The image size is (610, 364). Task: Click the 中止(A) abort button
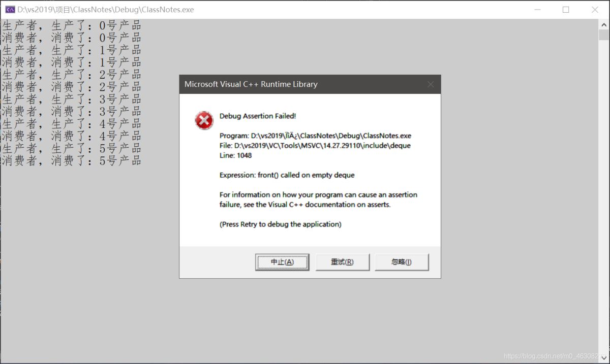(282, 262)
